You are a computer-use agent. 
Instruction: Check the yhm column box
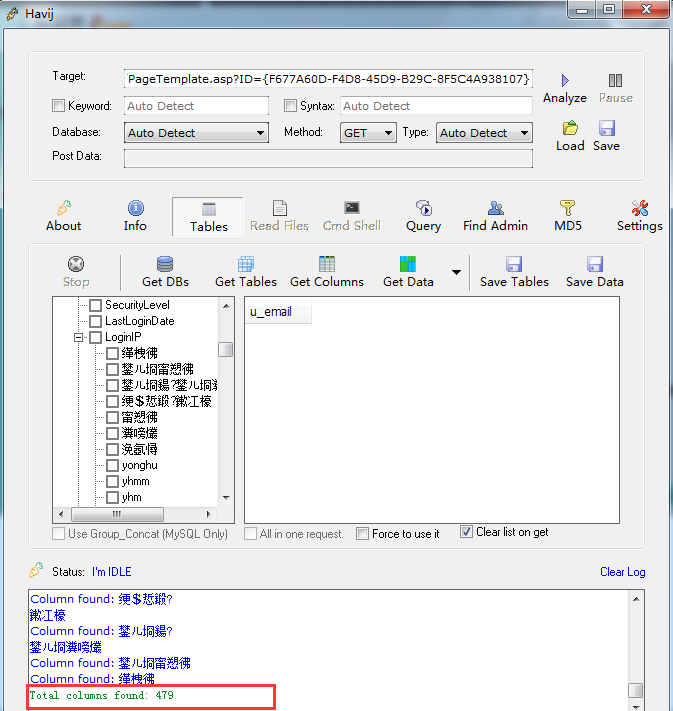coord(112,497)
